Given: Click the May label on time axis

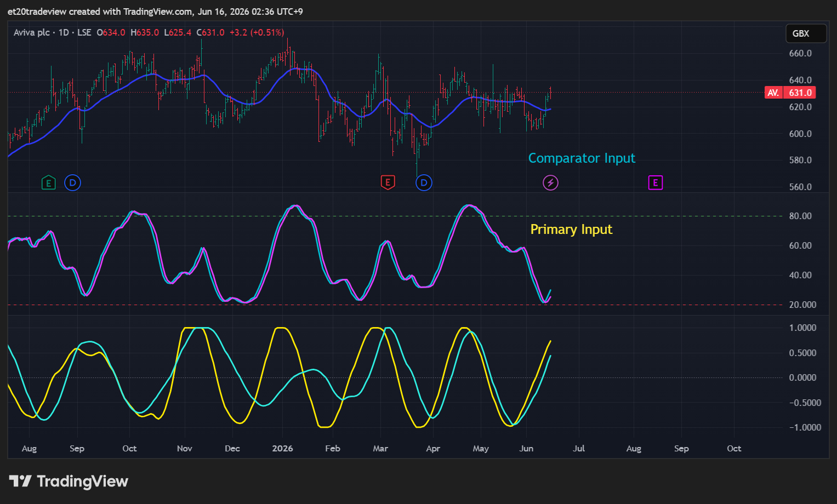Looking at the screenshot, I should 481,448.
